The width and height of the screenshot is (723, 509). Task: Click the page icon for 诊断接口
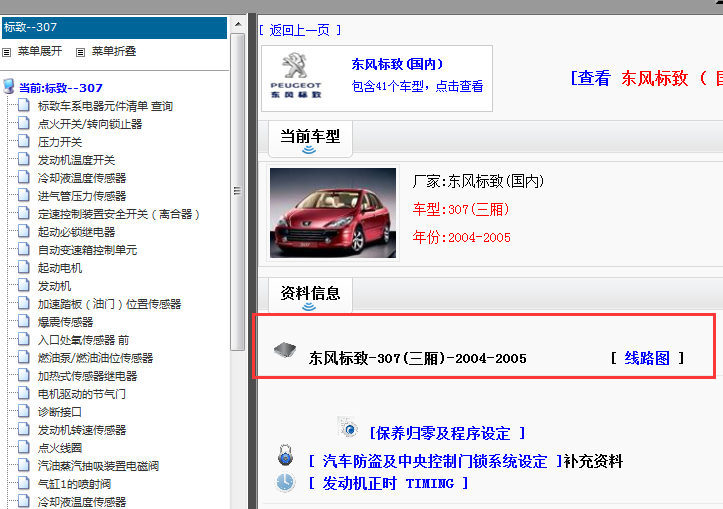(24, 411)
